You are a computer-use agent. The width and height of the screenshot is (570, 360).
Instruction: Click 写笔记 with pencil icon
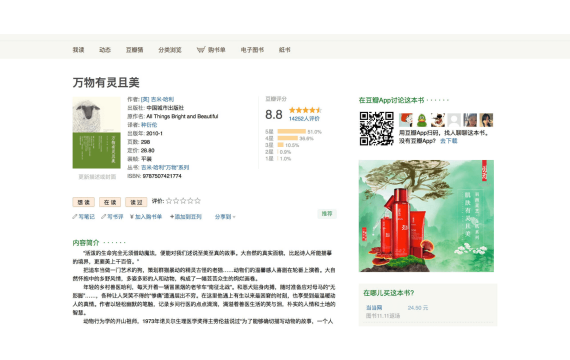[x=84, y=217]
